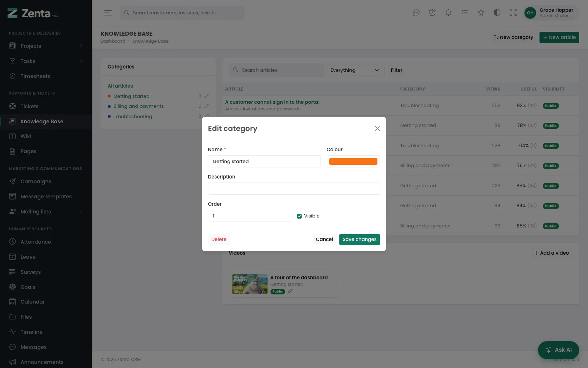
Task: Close the Edit category dialog
Action: coord(377,128)
